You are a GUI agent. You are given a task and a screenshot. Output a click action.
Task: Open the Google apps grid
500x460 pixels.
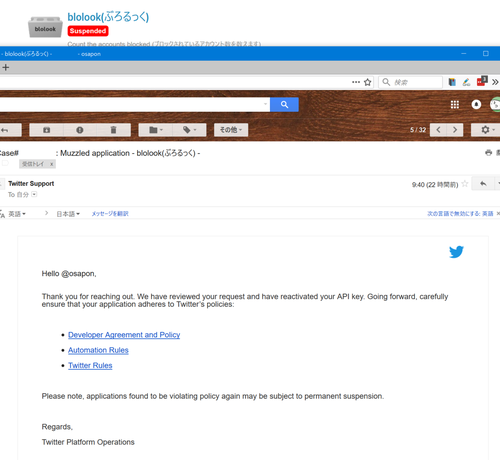coord(455,105)
